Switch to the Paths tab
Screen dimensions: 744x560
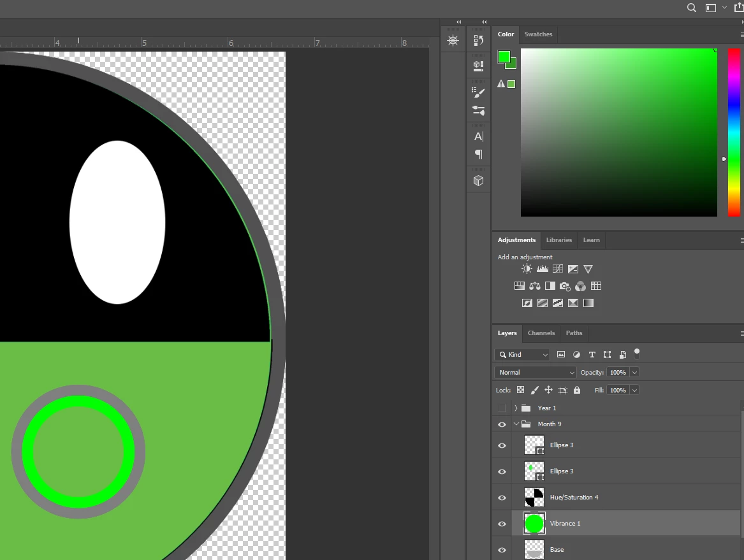[574, 333]
